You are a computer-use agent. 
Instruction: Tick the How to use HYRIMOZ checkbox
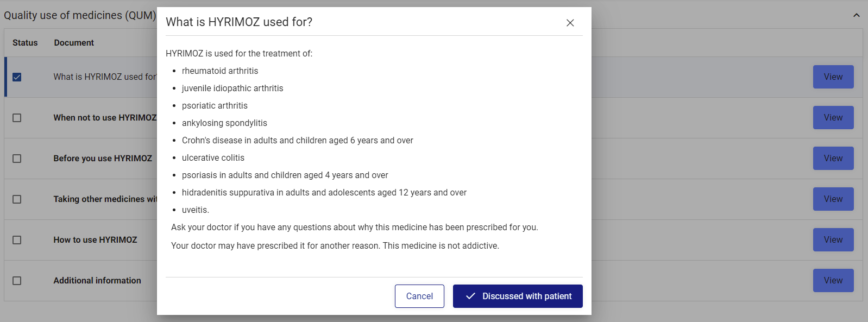(17, 240)
